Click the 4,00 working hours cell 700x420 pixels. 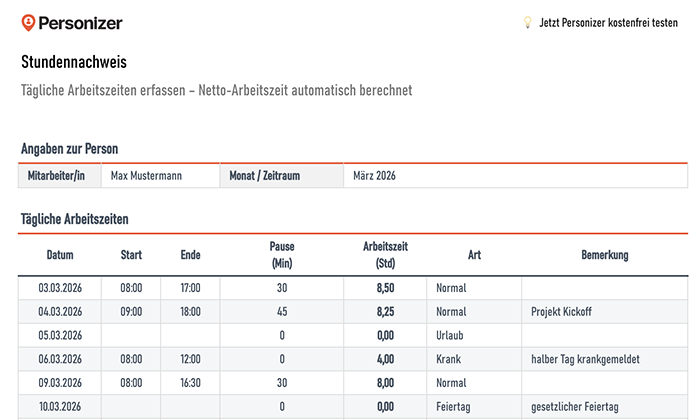[385, 359]
